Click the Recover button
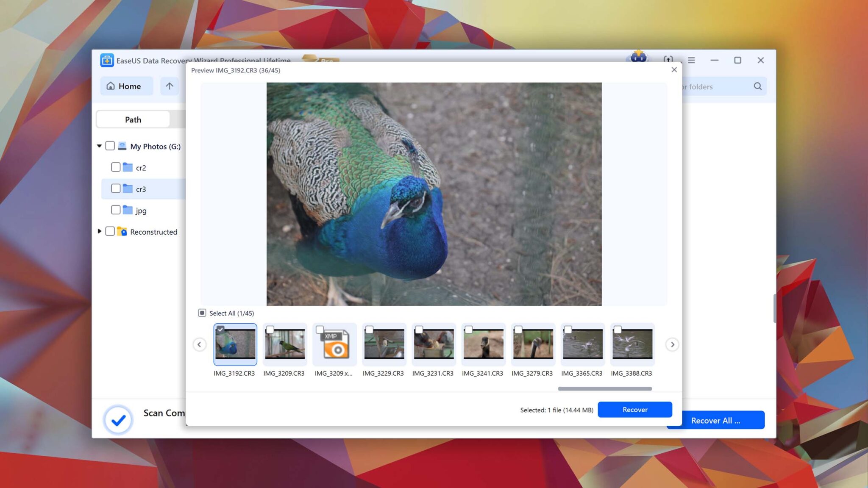 634,410
